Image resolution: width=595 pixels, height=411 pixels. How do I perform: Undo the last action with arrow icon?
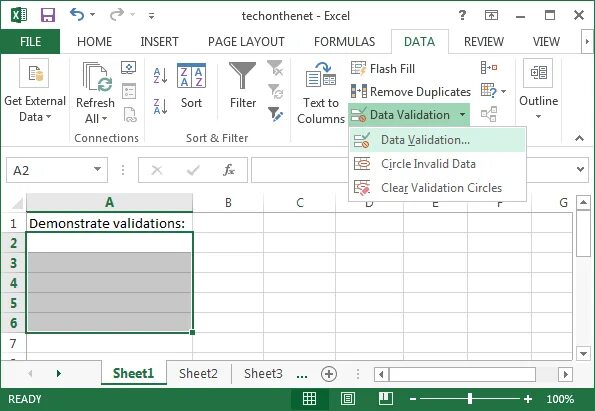77,15
